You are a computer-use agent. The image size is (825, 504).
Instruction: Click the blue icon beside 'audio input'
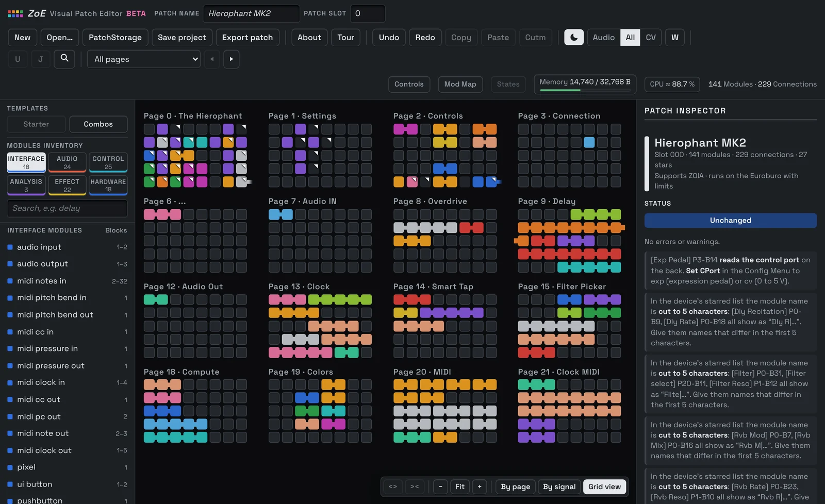pos(10,247)
